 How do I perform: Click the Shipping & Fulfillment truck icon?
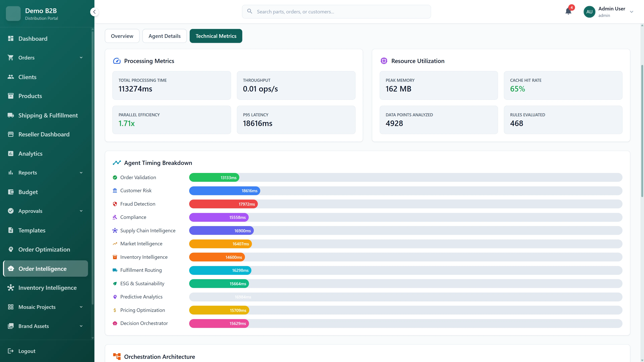click(11, 115)
